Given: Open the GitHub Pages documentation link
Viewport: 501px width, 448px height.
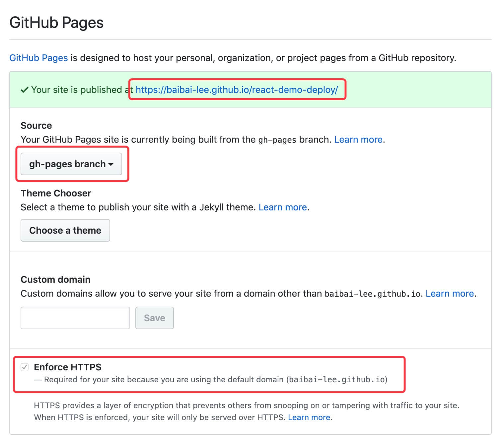Looking at the screenshot, I should tap(38, 58).
